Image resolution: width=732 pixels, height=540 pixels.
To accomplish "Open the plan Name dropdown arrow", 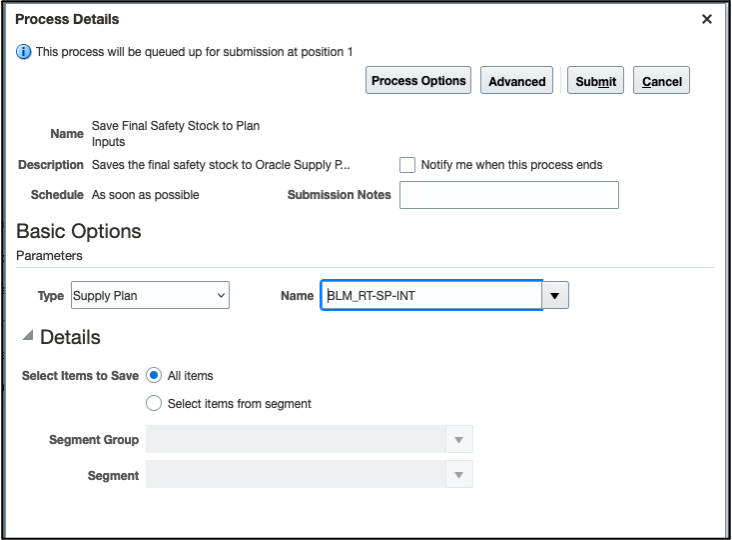I will tap(556, 296).
